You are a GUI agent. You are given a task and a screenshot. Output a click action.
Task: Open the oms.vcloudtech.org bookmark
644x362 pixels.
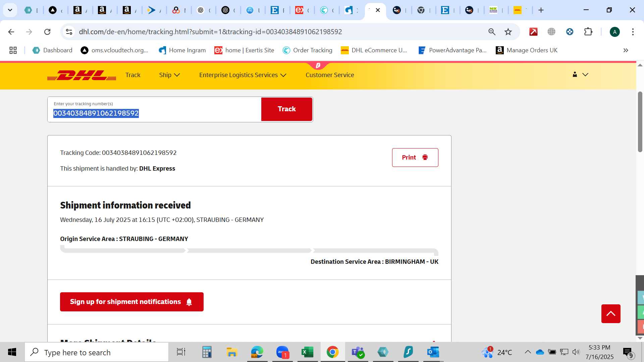[114, 50]
